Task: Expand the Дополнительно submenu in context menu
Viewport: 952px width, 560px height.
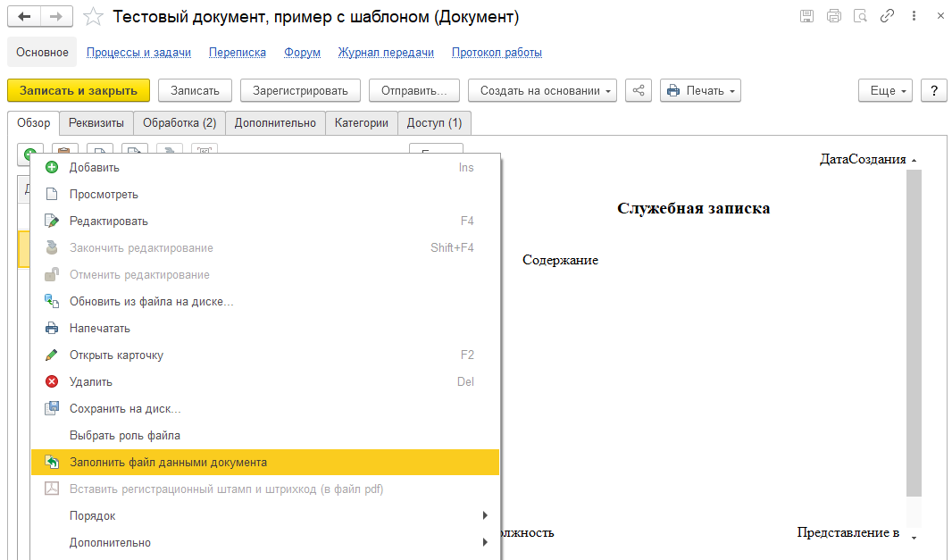Action: point(265,542)
